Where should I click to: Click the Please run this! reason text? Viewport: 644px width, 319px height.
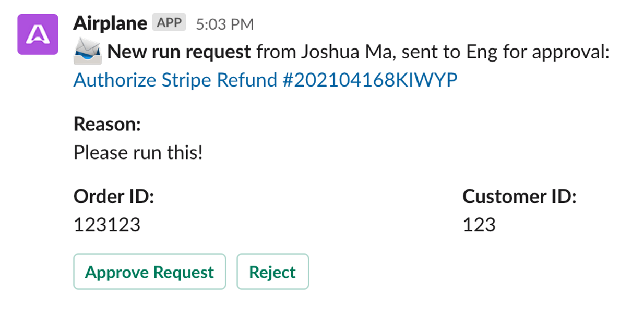pos(138,153)
